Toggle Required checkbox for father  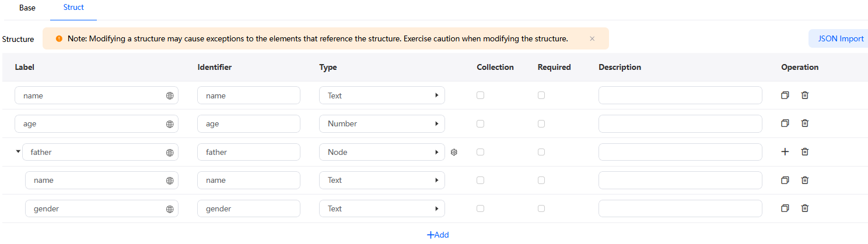pyautogui.click(x=541, y=152)
